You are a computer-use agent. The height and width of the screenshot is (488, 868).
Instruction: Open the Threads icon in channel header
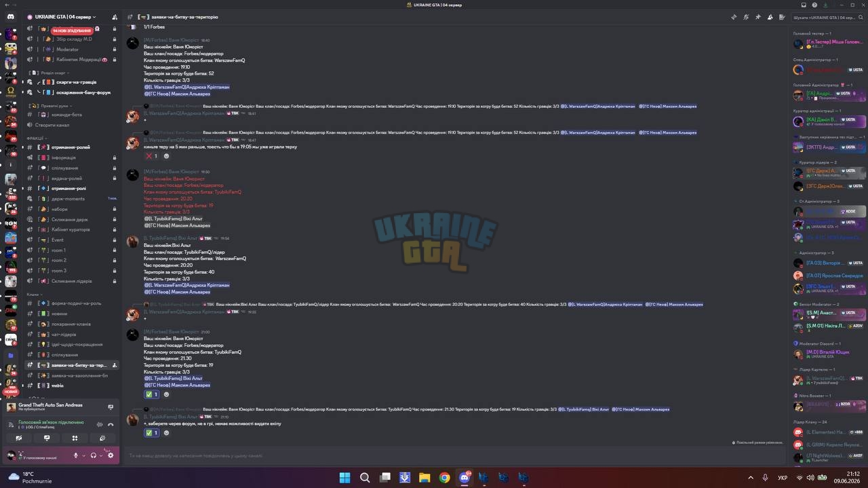pyautogui.click(x=734, y=17)
